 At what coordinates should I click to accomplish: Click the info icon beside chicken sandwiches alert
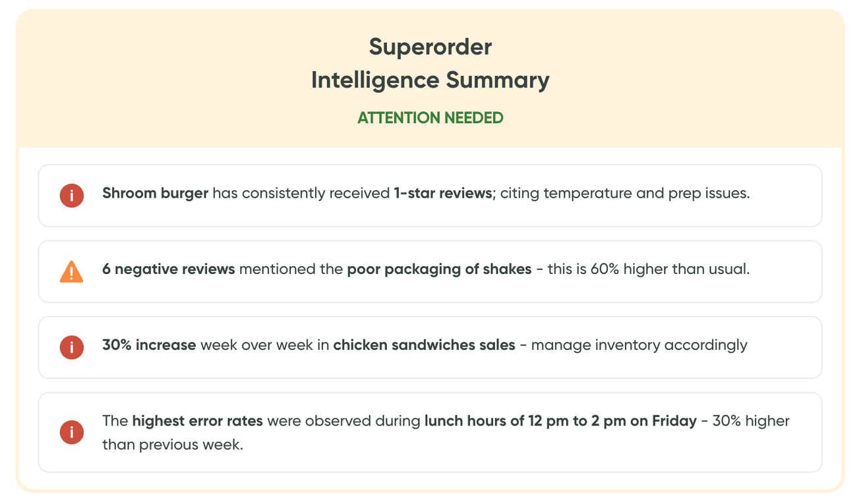[x=72, y=347]
